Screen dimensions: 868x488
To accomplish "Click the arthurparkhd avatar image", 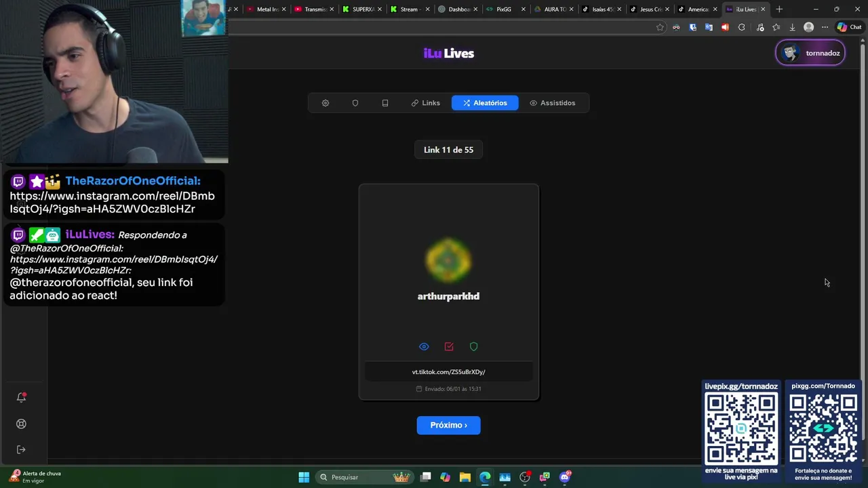I will tap(448, 260).
